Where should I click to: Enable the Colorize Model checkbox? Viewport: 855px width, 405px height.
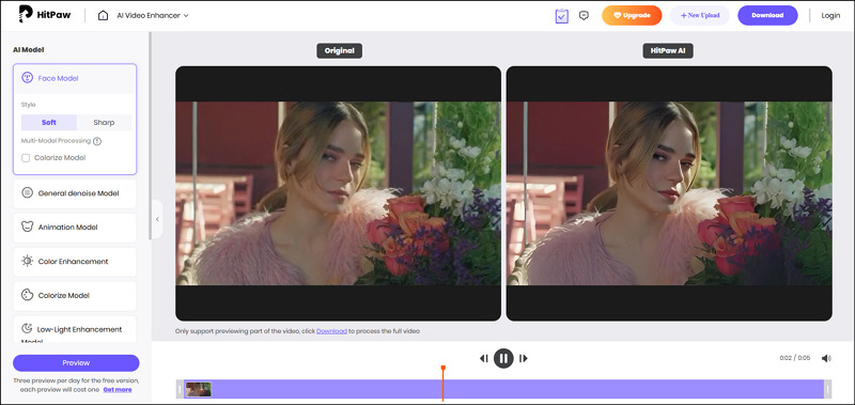tap(26, 158)
